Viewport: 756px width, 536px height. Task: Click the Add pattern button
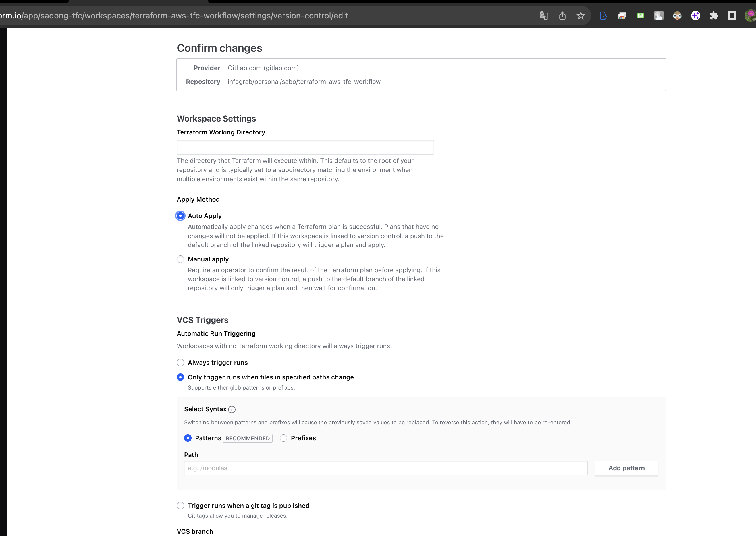(x=626, y=468)
